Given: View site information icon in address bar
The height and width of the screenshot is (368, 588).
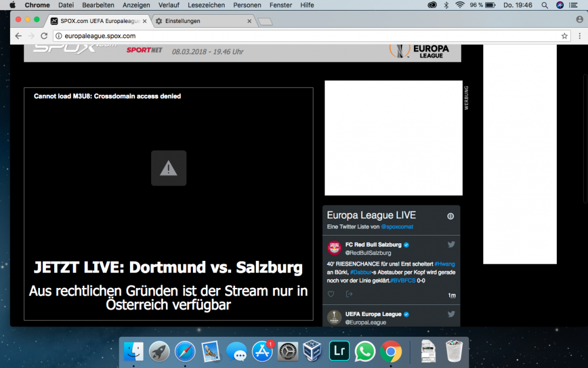Looking at the screenshot, I should [x=59, y=36].
